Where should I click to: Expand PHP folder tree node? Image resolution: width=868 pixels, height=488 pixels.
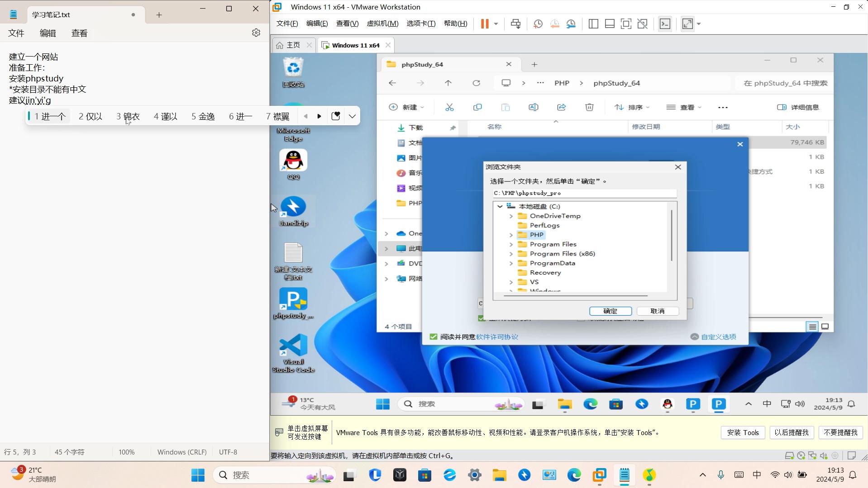click(511, 235)
